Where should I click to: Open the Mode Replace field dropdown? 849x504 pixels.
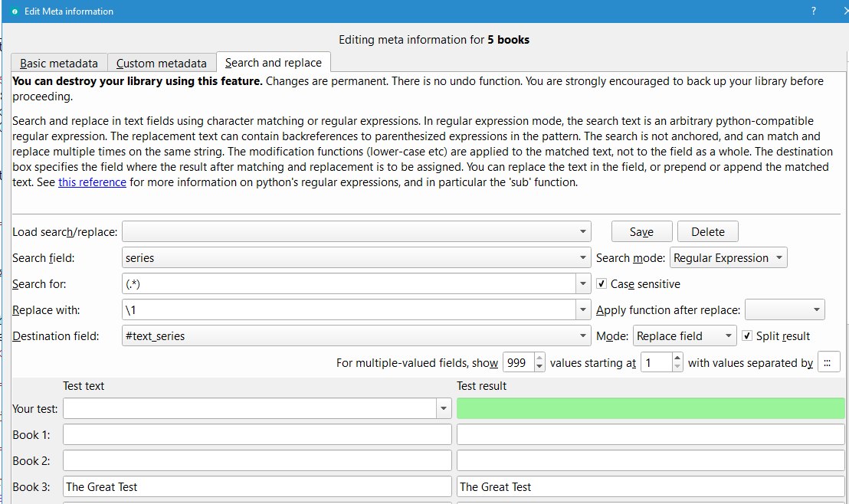684,336
